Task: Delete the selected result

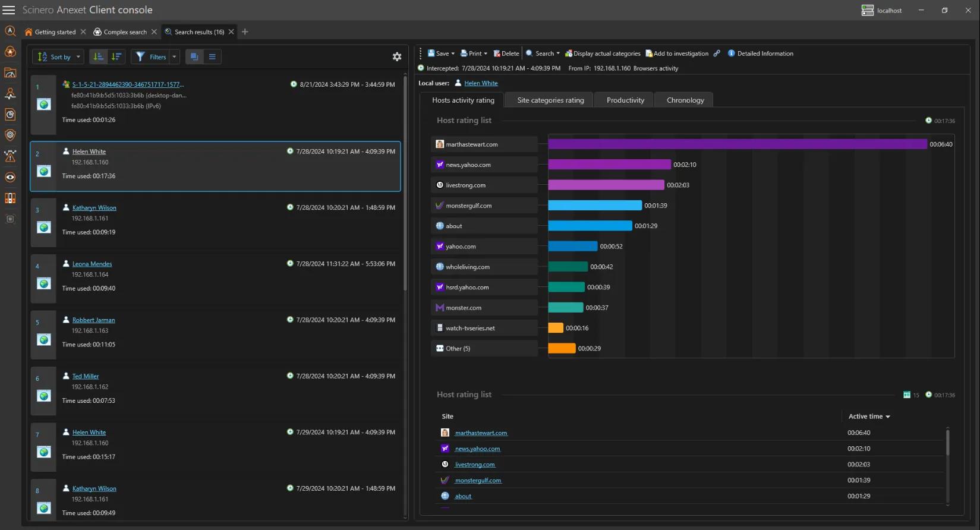Action: point(506,53)
